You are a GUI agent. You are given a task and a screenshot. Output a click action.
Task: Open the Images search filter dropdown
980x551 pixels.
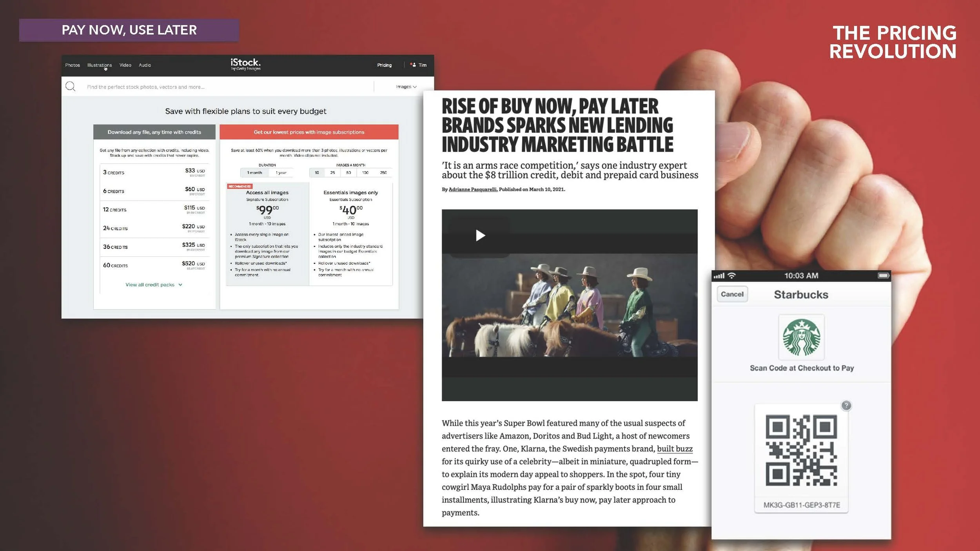[406, 87]
